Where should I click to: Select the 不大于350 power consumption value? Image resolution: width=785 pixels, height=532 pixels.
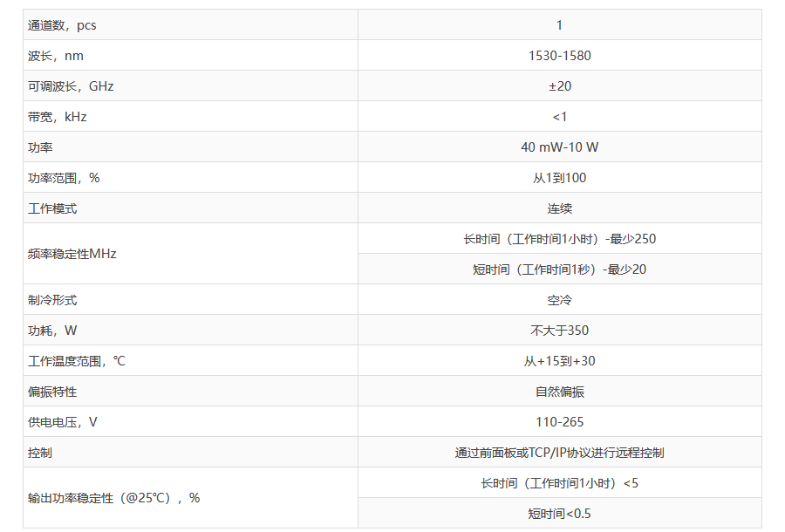pos(559,331)
